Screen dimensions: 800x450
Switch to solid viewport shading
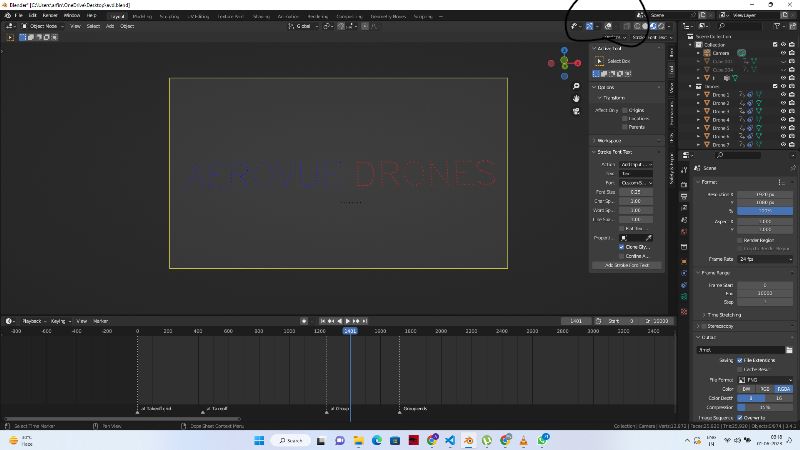click(x=645, y=26)
